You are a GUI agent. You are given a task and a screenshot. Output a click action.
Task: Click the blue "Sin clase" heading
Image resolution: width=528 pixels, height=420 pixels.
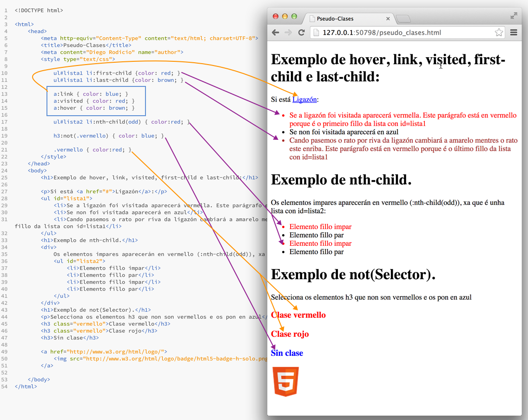tap(287, 353)
